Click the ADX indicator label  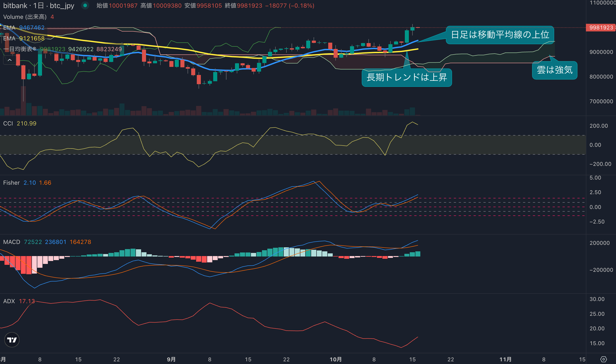pyautogui.click(x=9, y=301)
